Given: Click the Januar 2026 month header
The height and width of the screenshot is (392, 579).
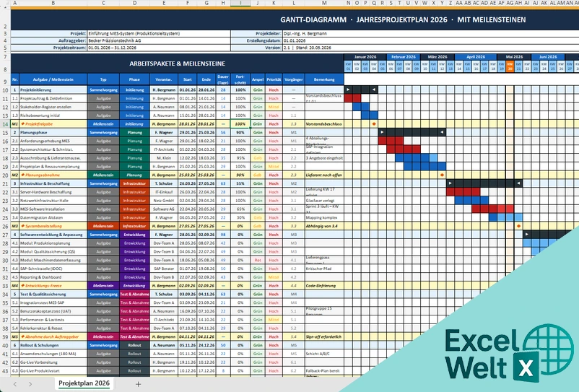Looking at the screenshot, I should click(365, 57).
